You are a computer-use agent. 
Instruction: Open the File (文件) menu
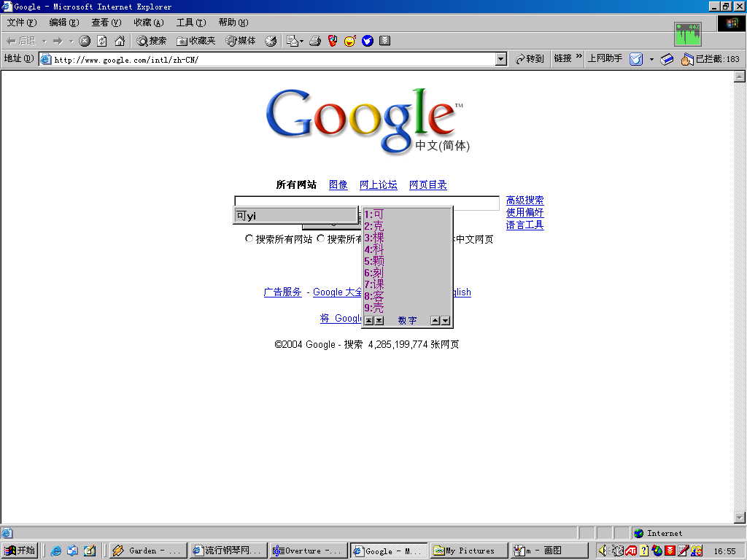[22, 23]
